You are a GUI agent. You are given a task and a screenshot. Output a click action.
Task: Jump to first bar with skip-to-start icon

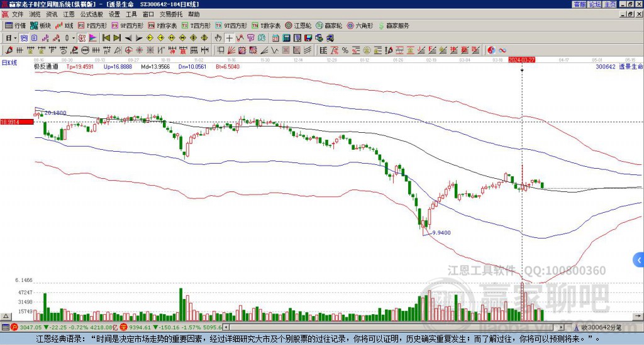click(x=106, y=38)
